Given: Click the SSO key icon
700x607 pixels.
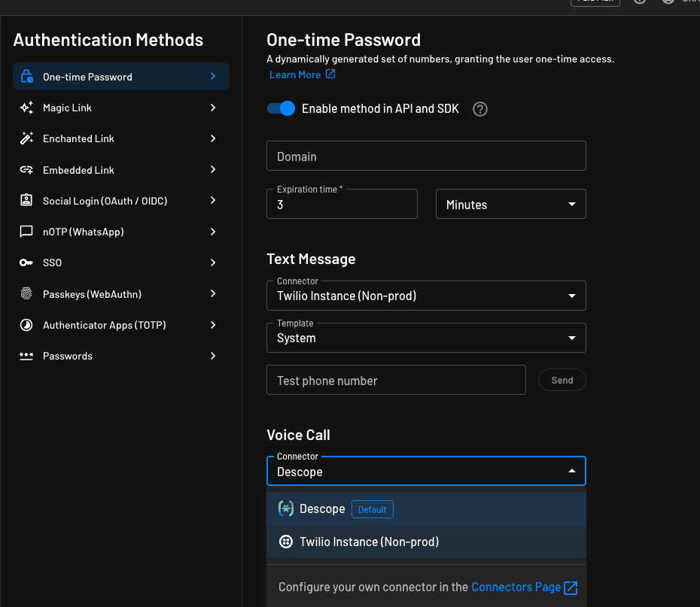Looking at the screenshot, I should 27,263.
